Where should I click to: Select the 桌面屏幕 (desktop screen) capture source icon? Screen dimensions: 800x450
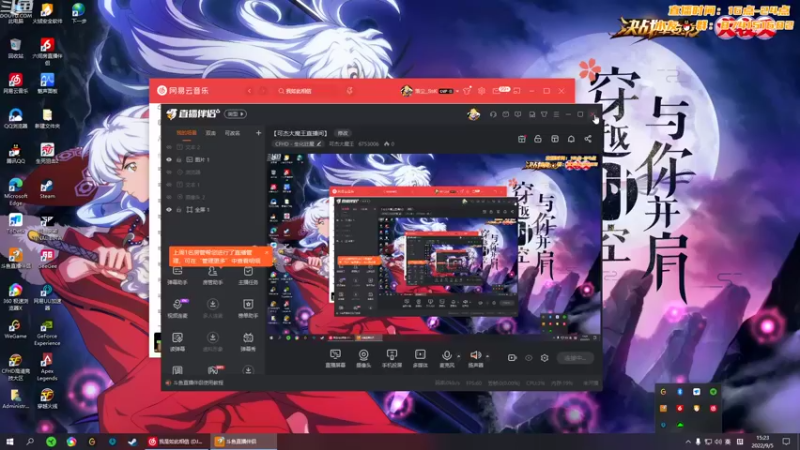click(x=335, y=355)
